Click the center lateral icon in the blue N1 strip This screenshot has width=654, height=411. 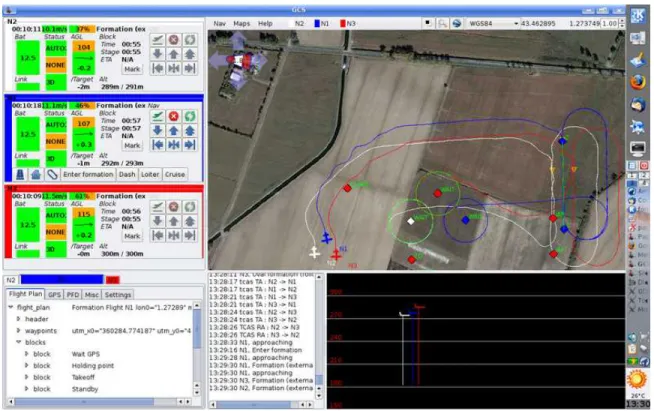tap(174, 145)
